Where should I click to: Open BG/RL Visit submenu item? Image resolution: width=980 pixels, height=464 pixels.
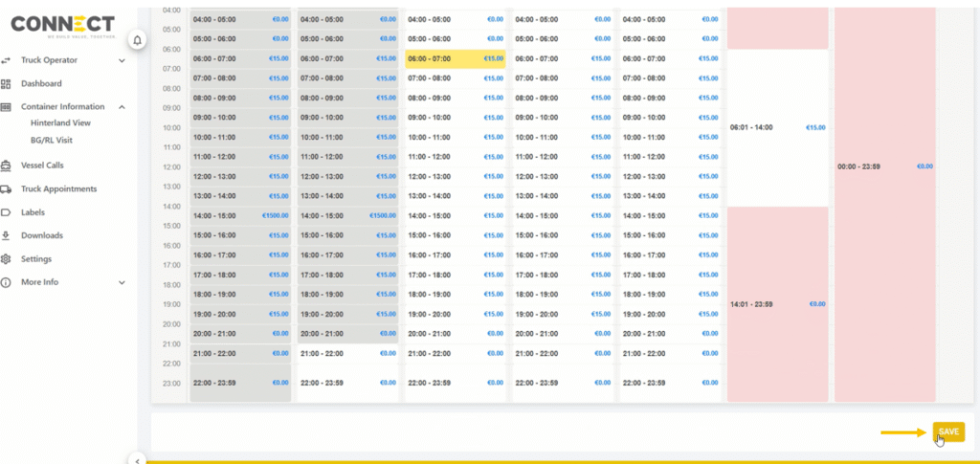tap(52, 140)
